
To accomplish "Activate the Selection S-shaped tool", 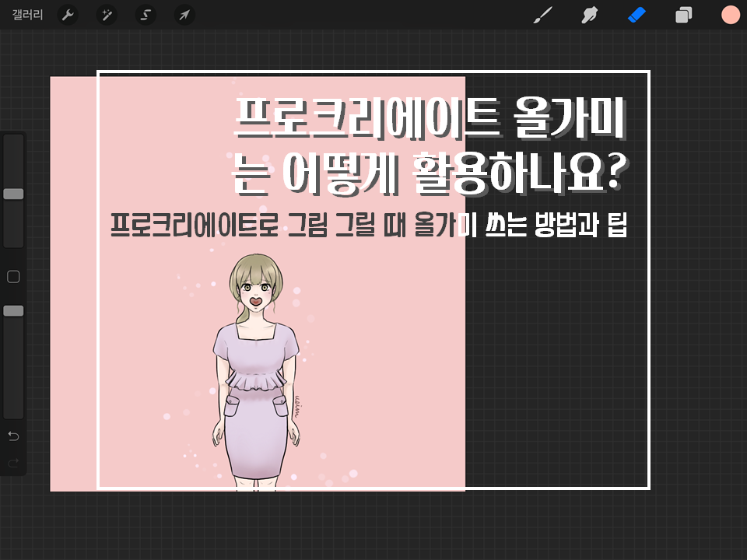I will coord(146,16).
